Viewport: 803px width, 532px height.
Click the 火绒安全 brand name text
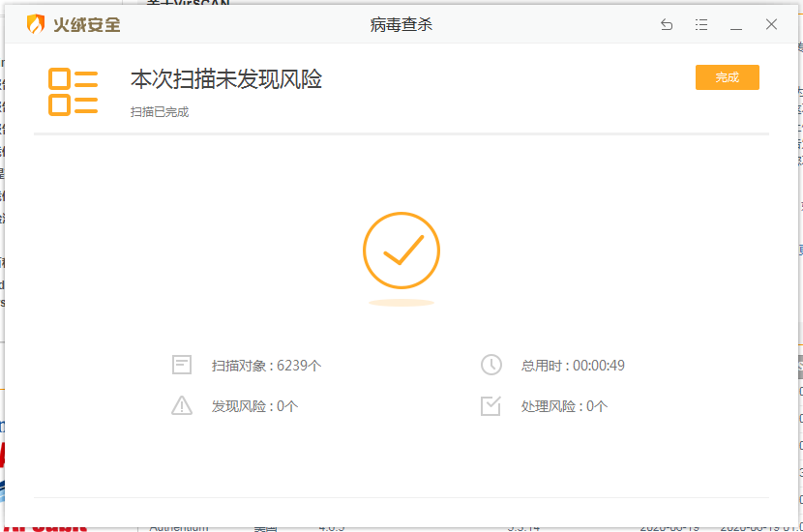(86, 24)
